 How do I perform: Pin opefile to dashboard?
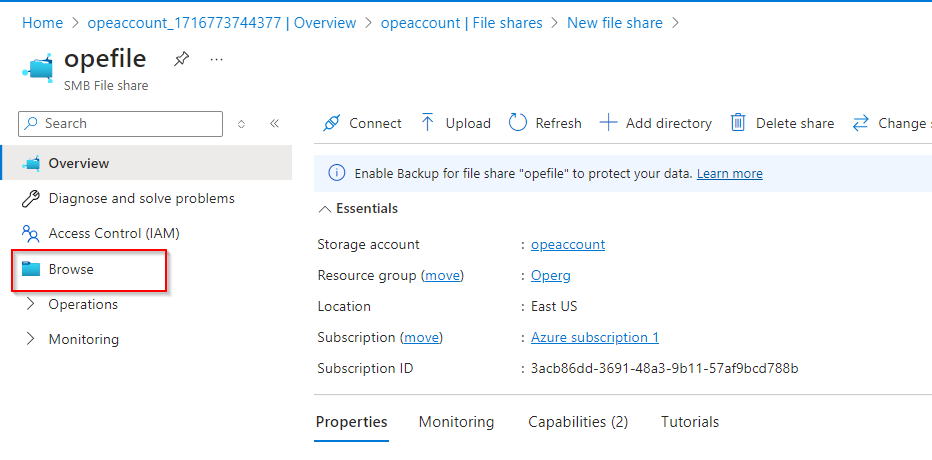tap(181, 59)
